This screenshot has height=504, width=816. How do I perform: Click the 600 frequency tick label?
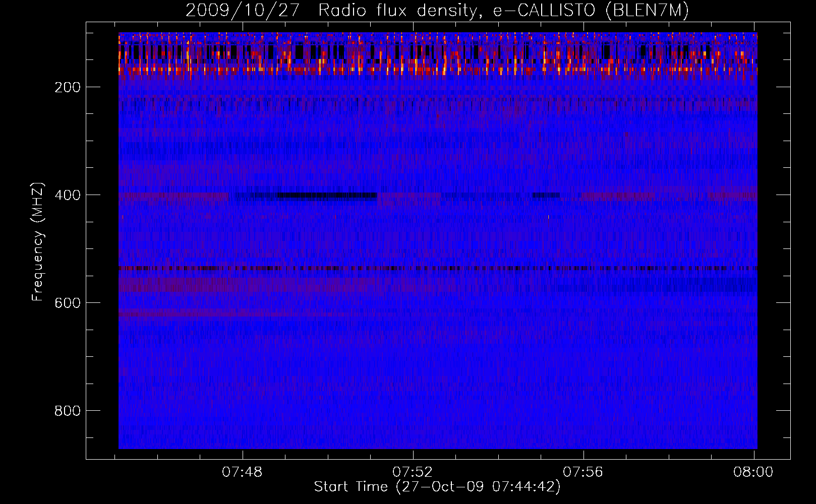68,303
